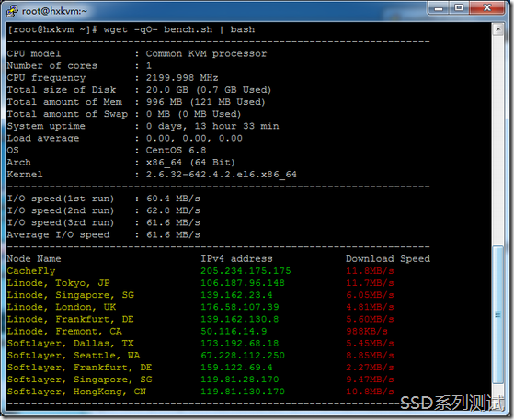The width and height of the screenshot is (514, 420).
Task: Click IP address 106.187.96.148
Action: click(x=243, y=283)
